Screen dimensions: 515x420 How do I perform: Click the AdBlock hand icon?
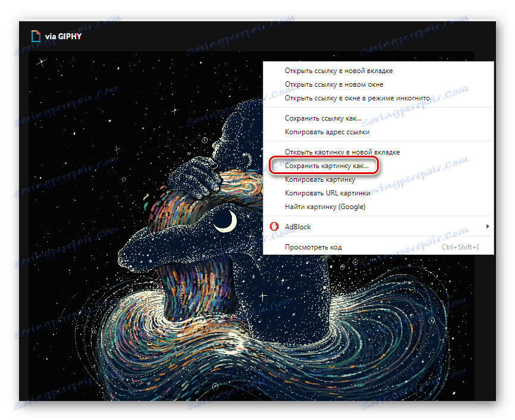point(274,226)
